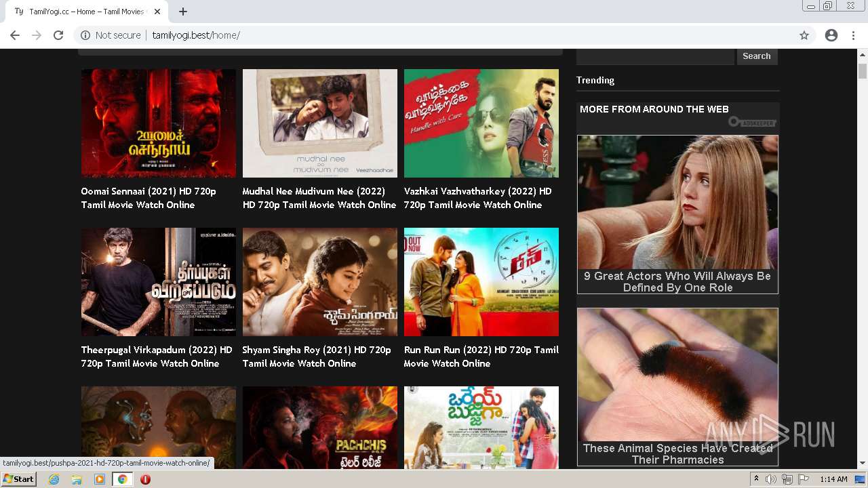The width and height of the screenshot is (868, 488).
Task: Open Mudhal Nee Mudivum Nee (2022) link
Action: [x=319, y=198]
